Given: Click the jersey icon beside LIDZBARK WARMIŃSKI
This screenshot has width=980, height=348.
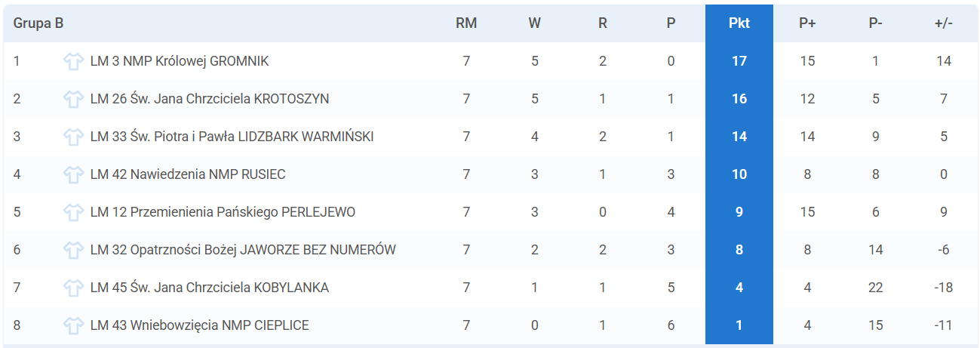Looking at the screenshot, I should click(x=73, y=137).
